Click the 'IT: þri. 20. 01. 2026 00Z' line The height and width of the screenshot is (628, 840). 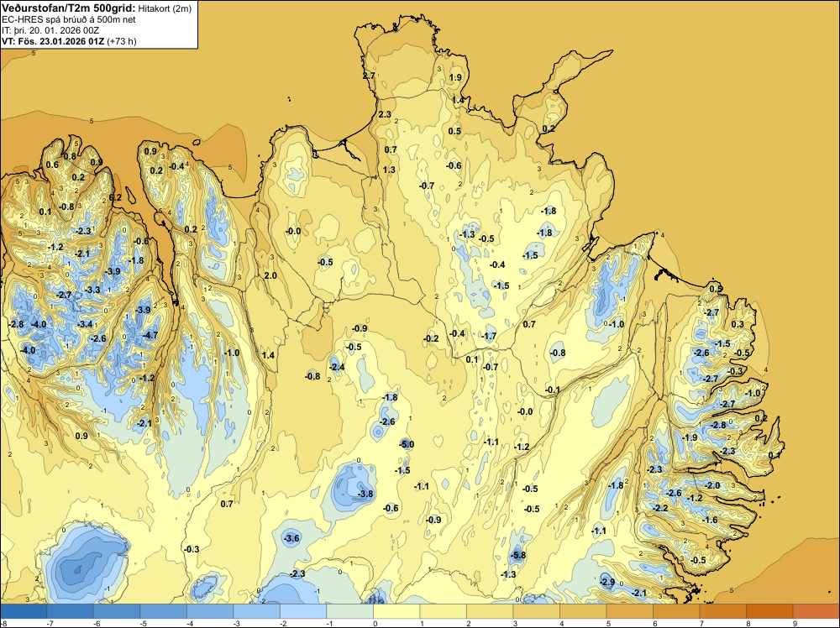(50, 30)
